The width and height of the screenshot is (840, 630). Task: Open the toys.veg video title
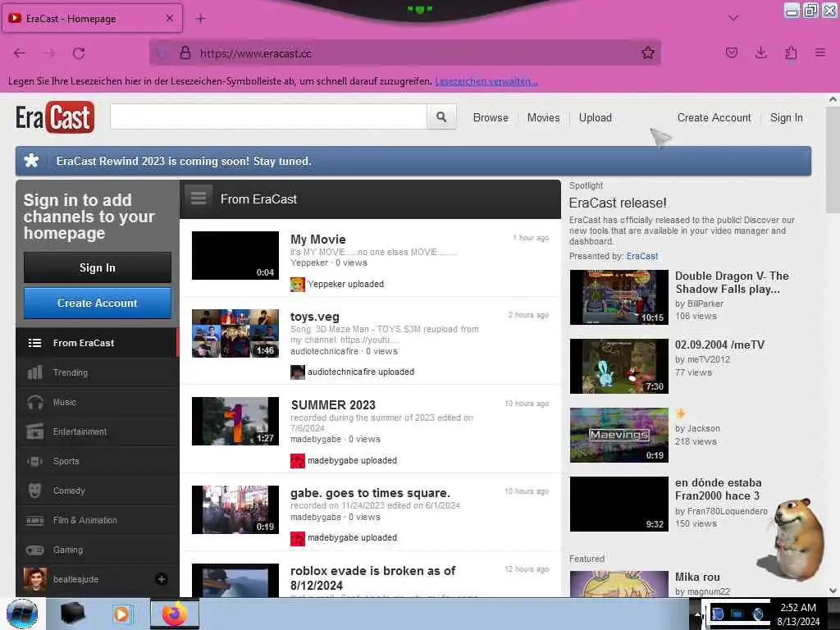pos(314,317)
